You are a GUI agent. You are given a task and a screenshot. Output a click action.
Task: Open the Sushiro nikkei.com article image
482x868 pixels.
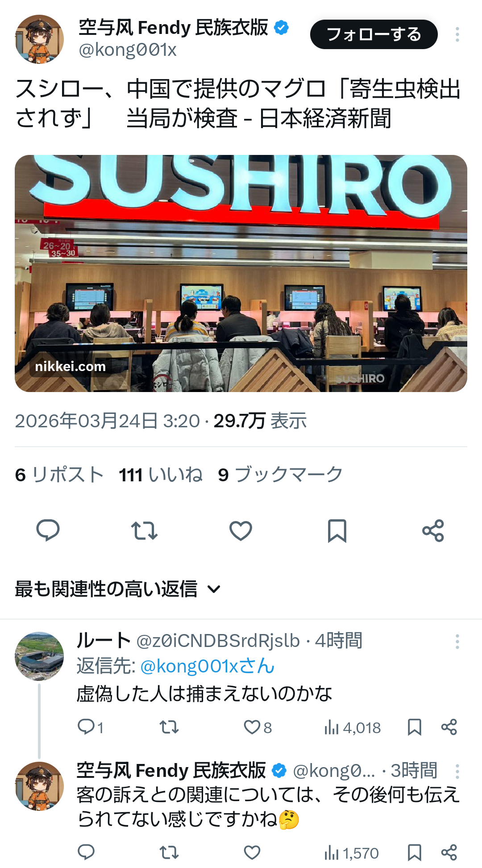(241, 273)
